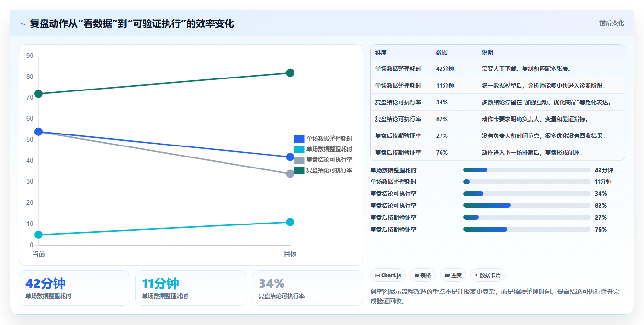Image resolution: width=644 pixels, height=325 pixels.
Task: Click the progress bar showing 42分钟
Action: click(527, 170)
